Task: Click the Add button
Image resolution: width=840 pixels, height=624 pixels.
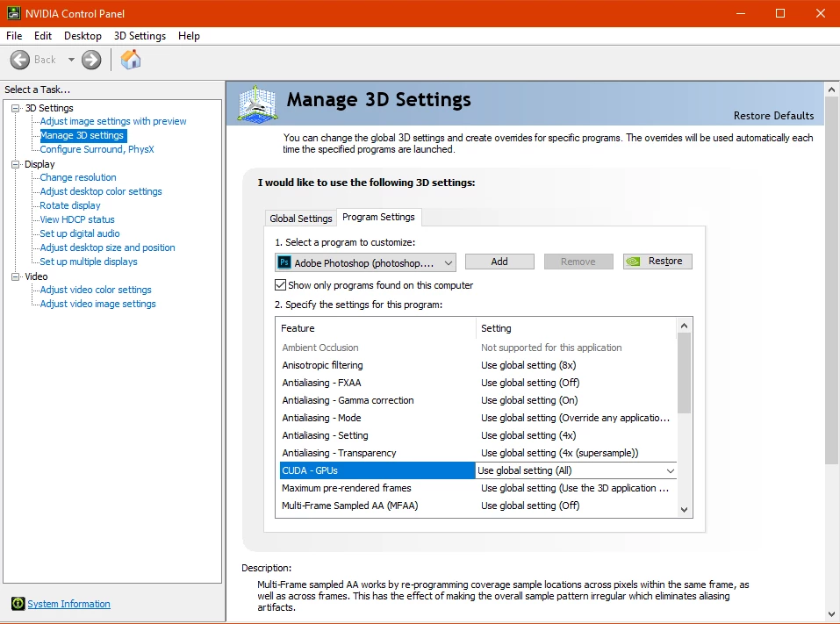Action: [499, 262]
